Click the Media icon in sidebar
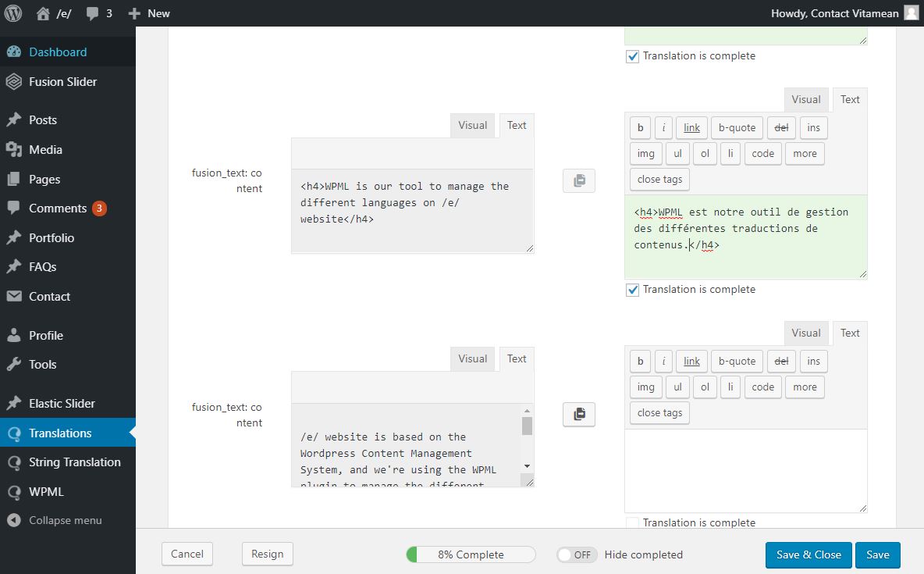924x574 pixels. coord(13,149)
